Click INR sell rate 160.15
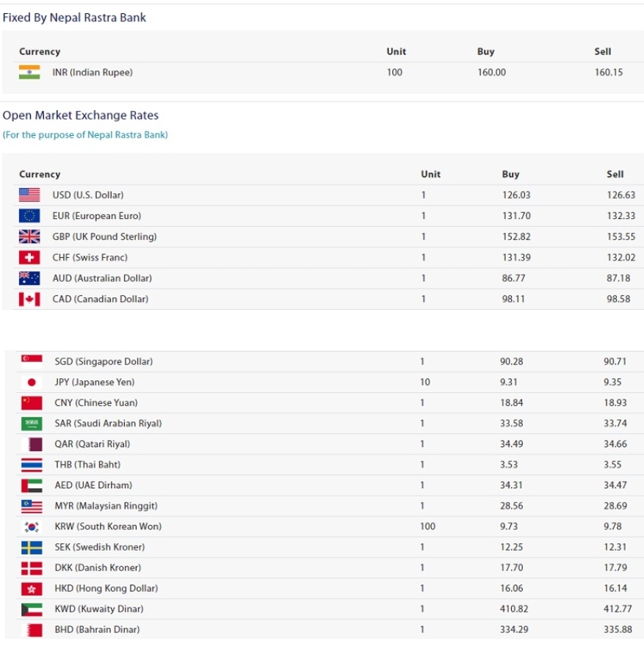644x658 pixels. (609, 72)
